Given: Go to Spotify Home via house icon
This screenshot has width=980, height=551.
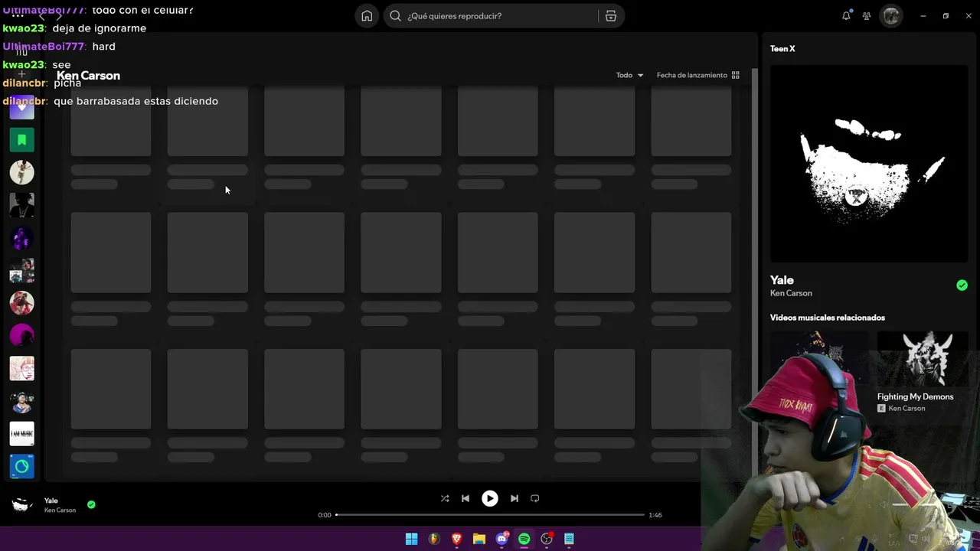Looking at the screenshot, I should (x=367, y=16).
